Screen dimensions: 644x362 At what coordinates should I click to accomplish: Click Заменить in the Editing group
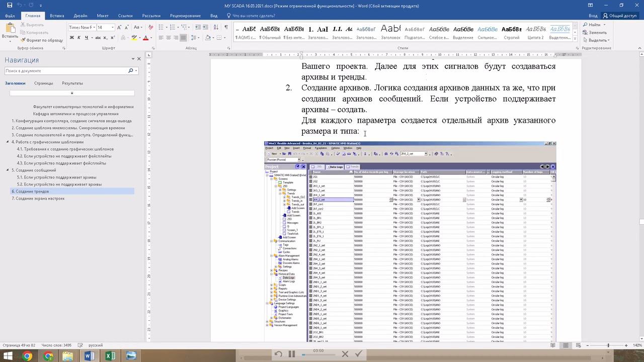595,32
